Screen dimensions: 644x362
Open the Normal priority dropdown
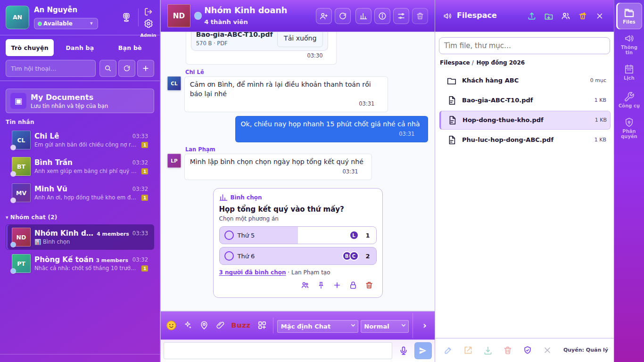pos(385,326)
